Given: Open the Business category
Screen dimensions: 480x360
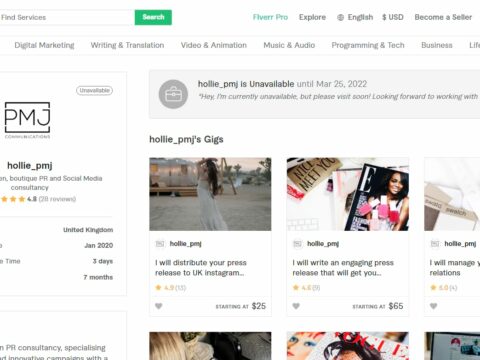Looking at the screenshot, I should coord(437,45).
